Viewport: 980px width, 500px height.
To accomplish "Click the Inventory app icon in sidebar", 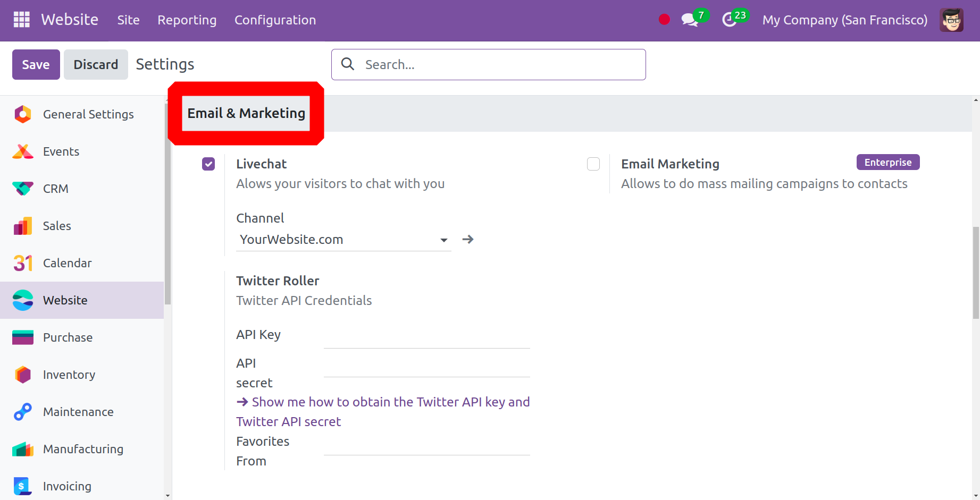I will [x=23, y=375].
